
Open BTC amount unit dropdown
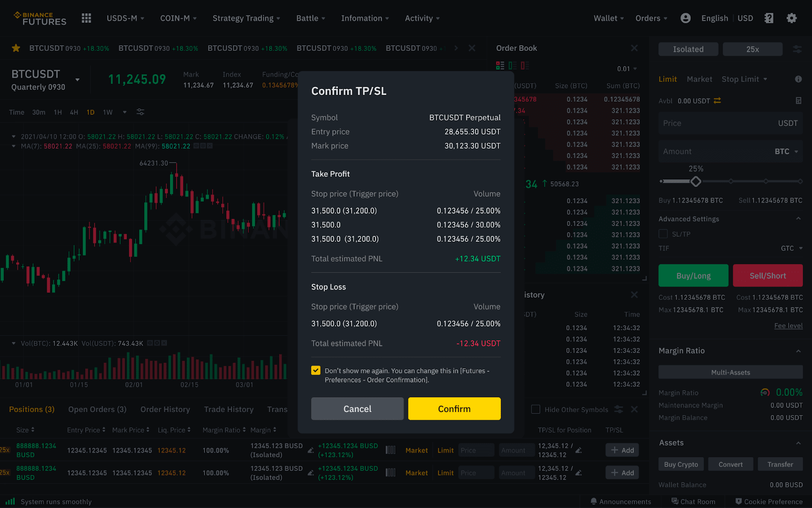787,151
